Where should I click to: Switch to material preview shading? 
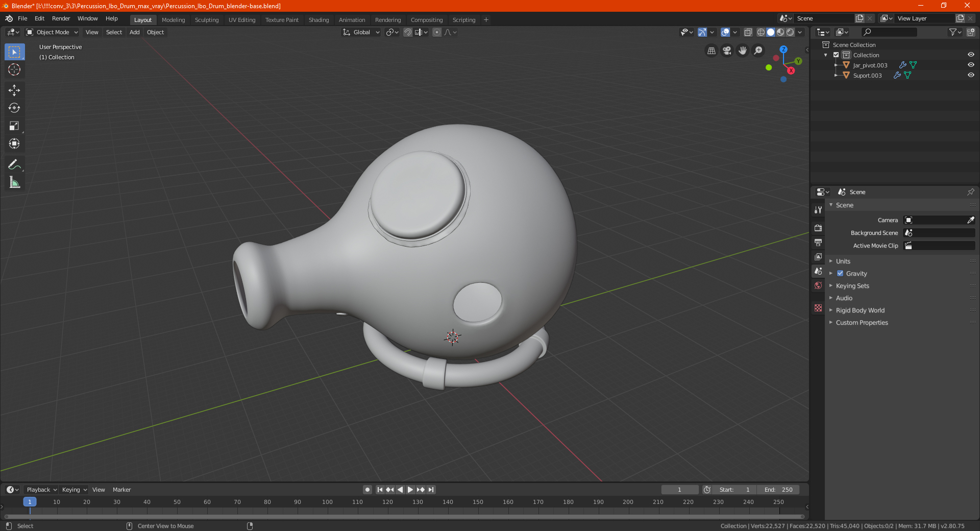point(780,32)
